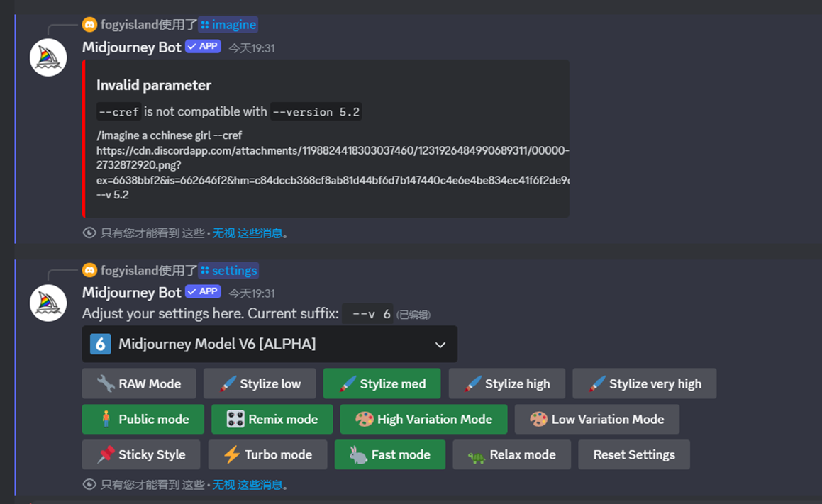Toggle Fast mode button
Screen dimensions: 822x504
[390, 454]
